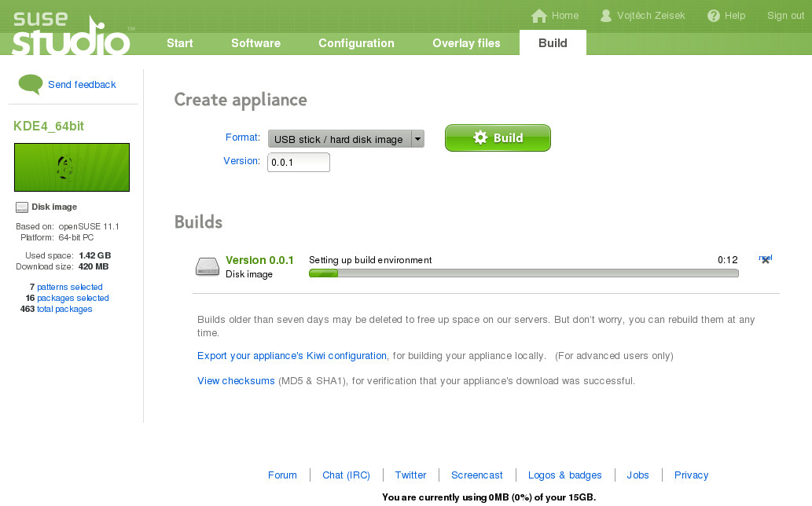Open the Help link
The width and height of the screenshot is (812, 506).
pyautogui.click(x=735, y=16)
